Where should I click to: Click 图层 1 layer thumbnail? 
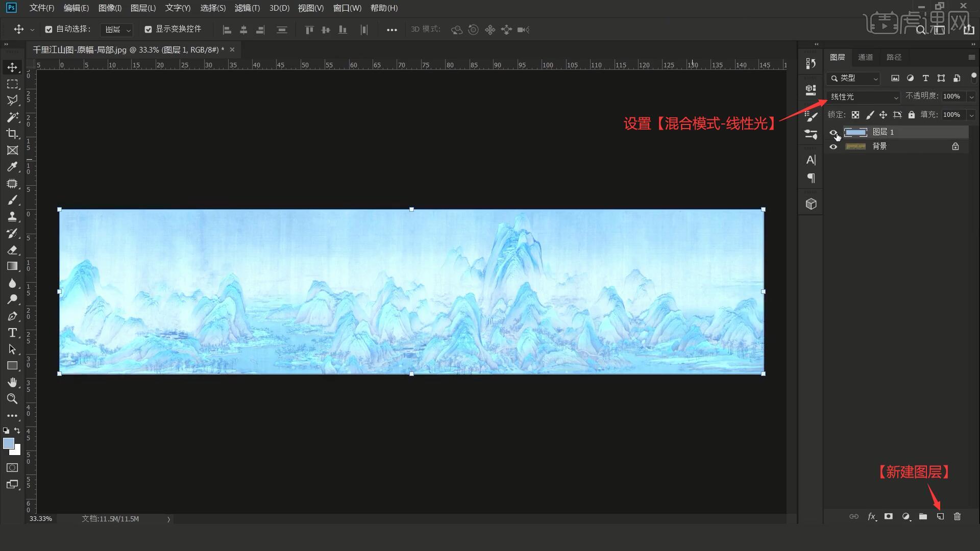pyautogui.click(x=855, y=133)
